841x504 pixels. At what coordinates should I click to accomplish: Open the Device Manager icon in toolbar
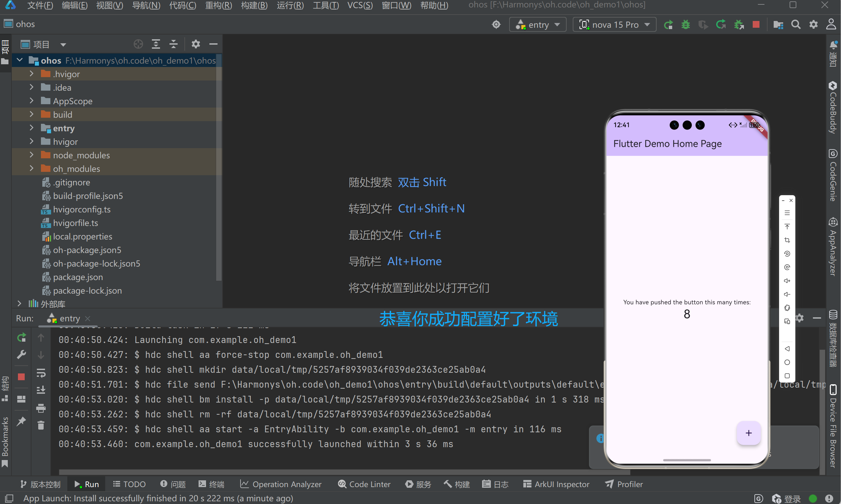coord(778,25)
